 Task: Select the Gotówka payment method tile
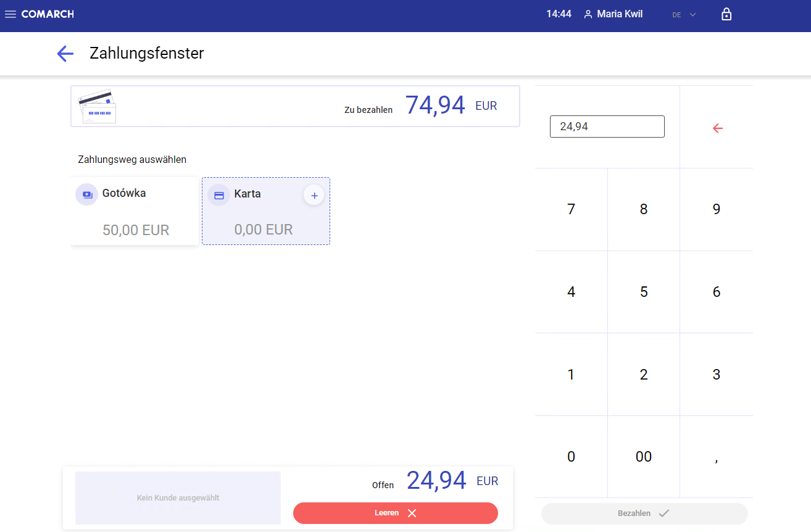coord(135,212)
